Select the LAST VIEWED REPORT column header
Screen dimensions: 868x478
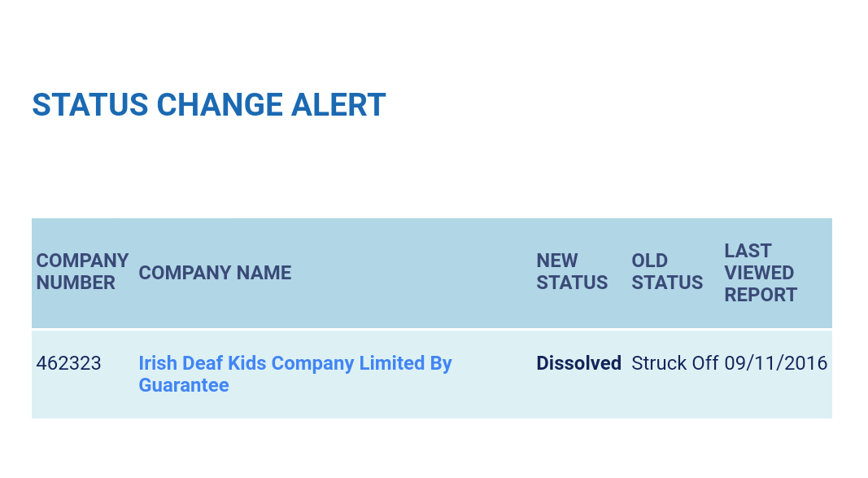(761, 273)
